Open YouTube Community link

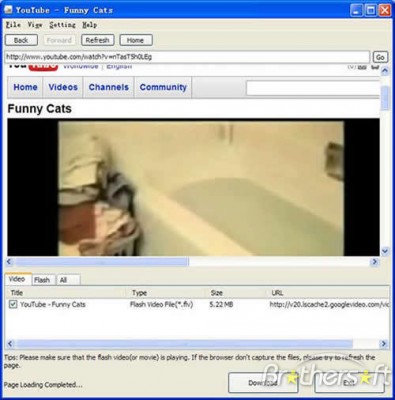pos(163,87)
